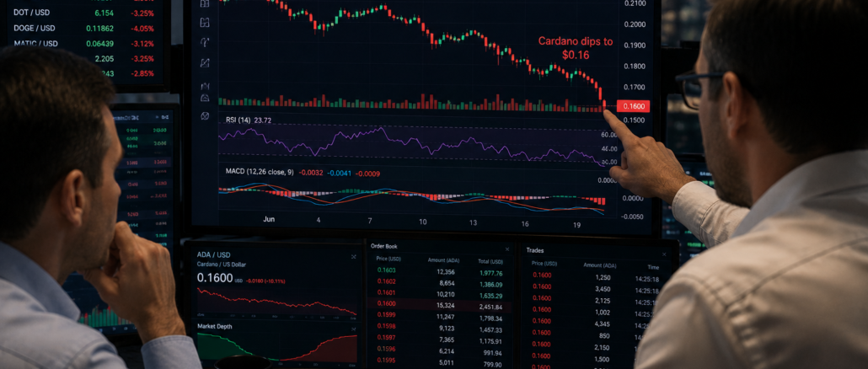Click the Market Depth panel title

(x=215, y=326)
